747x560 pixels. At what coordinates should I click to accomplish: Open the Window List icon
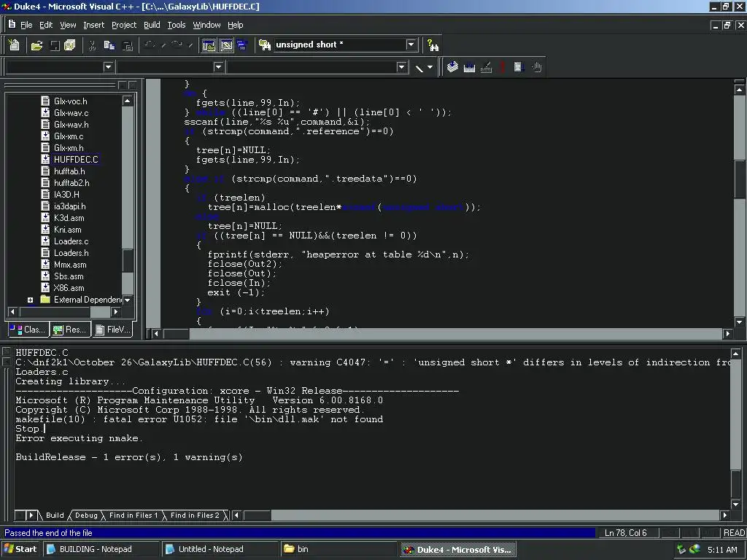(242, 45)
